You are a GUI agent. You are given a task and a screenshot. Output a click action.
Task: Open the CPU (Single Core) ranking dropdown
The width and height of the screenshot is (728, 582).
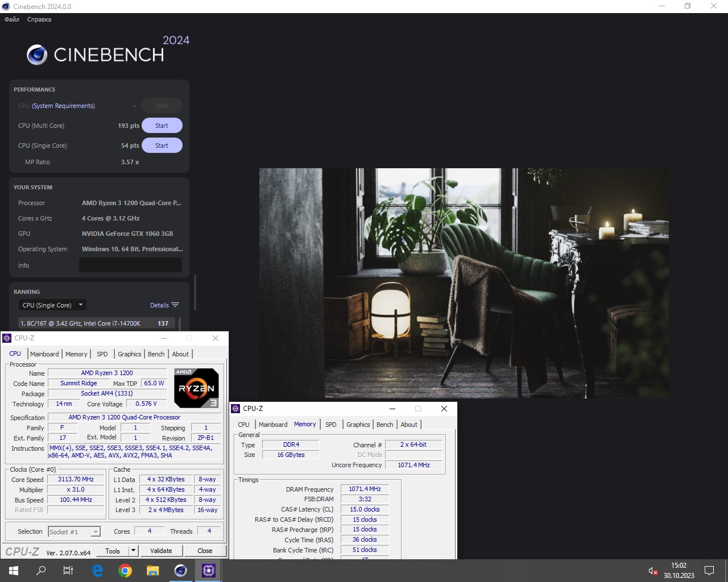point(52,305)
